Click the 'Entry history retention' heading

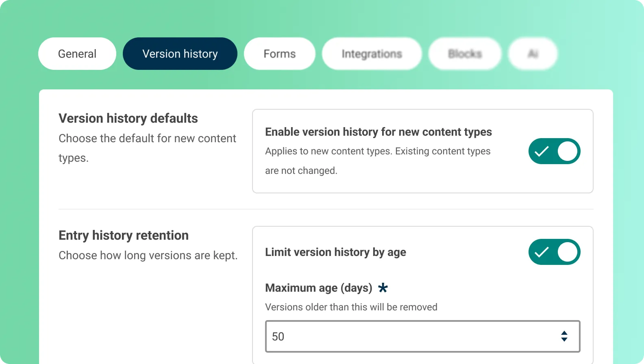tap(124, 235)
